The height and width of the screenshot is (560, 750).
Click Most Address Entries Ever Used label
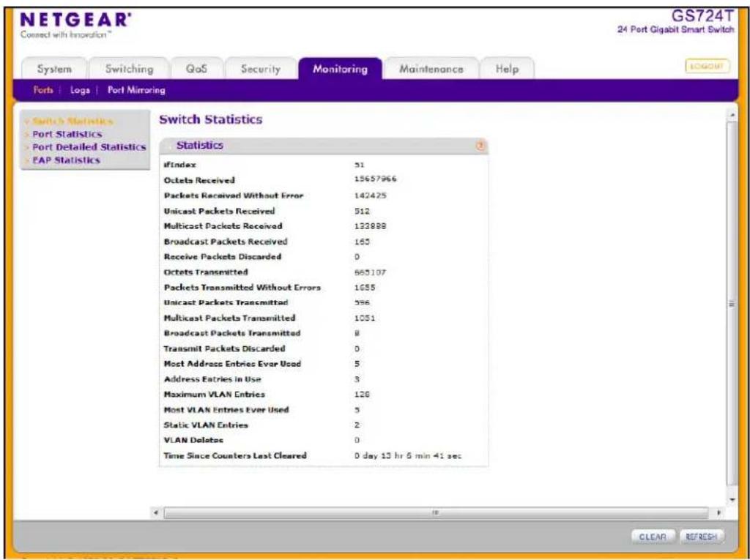[232, 364]
